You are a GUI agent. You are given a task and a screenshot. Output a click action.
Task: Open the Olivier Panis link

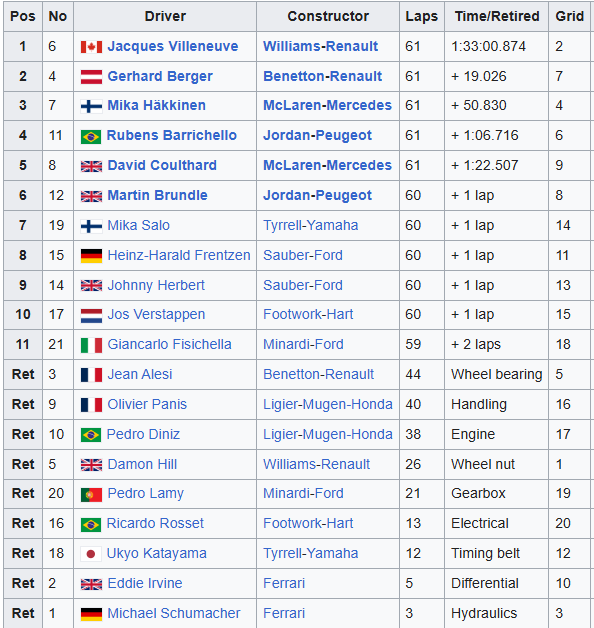[x=147, y=404]
